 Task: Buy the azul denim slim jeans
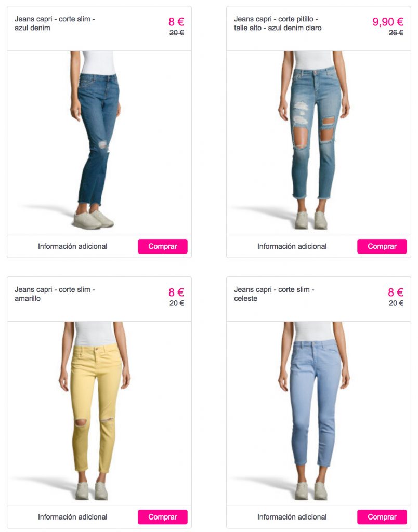click(163, 246)
